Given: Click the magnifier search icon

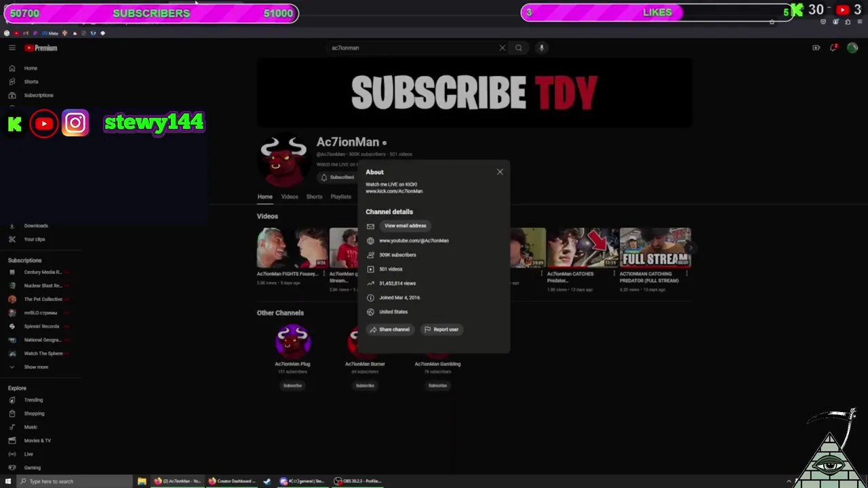Looking at the screenshot, I should click(519, 48).
